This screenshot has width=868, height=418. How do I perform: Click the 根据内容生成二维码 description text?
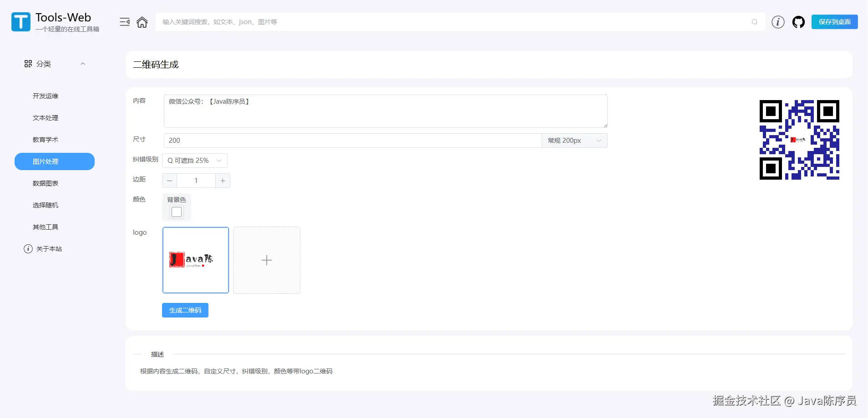click(236, 371)
